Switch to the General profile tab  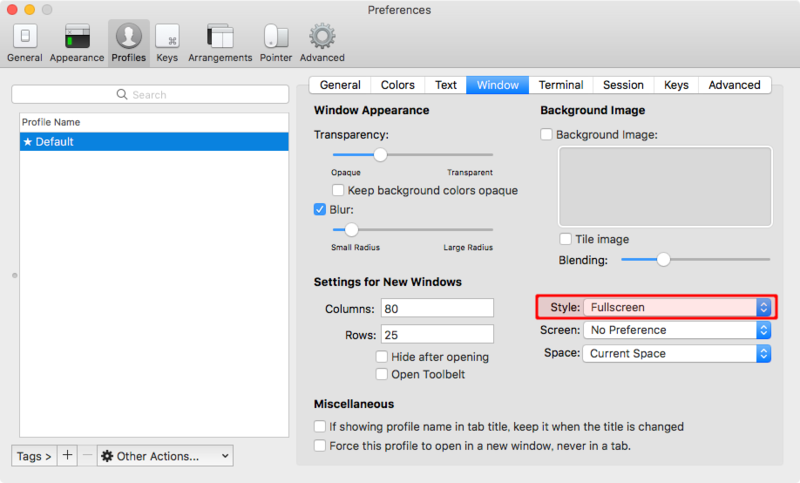pyautogui.click(x=340, y=85)
